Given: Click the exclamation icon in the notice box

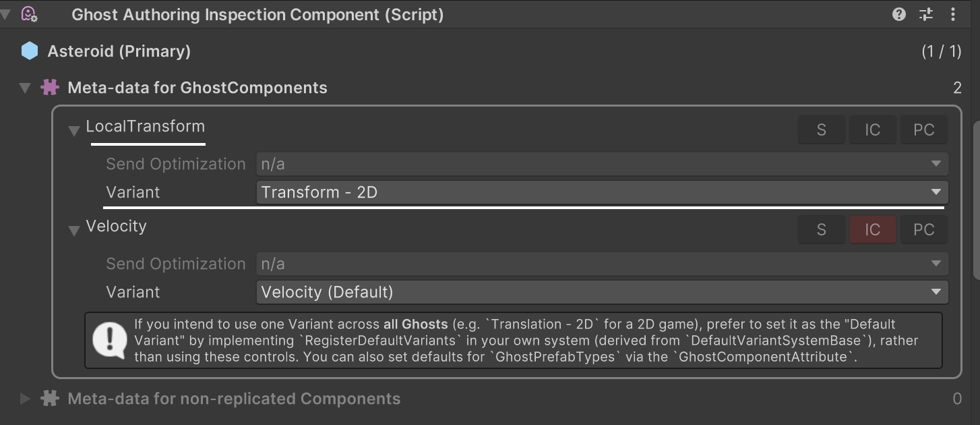Looking at the screenshot, I should (109, 341).
